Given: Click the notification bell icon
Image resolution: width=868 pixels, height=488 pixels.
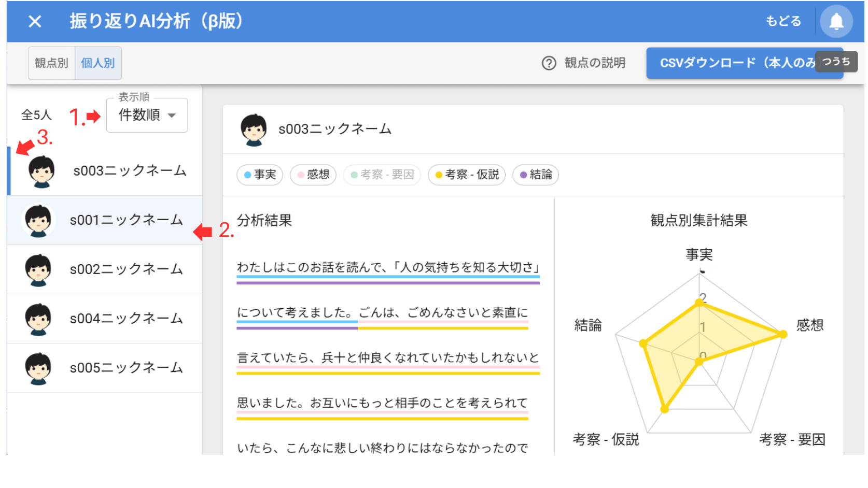Looking at the screenshot, I should pyautogui.click(x=836, y=22).
